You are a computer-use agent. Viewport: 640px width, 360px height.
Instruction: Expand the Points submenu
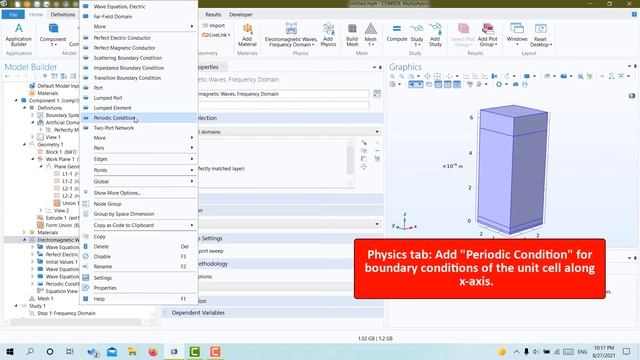pos(139,170)
